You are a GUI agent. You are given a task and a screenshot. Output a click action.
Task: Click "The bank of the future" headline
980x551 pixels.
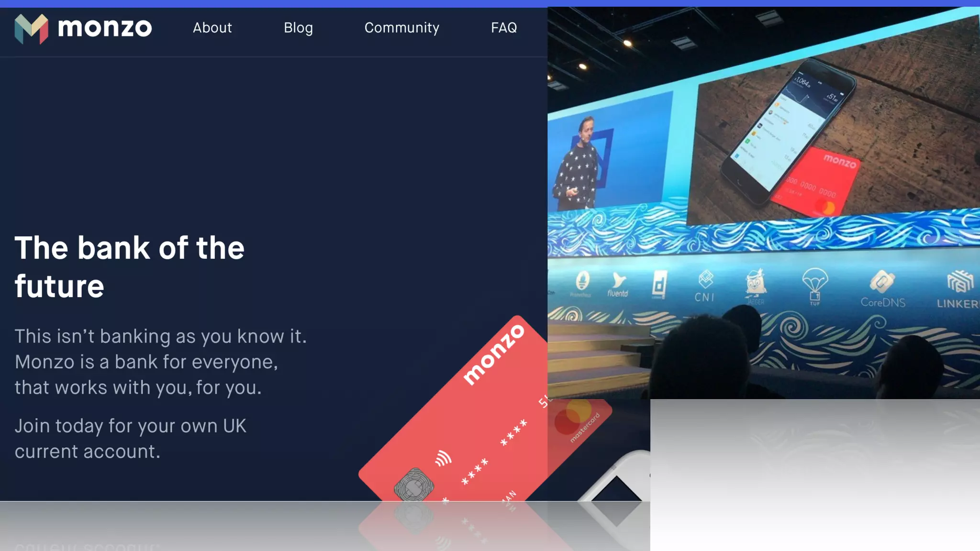point(129,266)
